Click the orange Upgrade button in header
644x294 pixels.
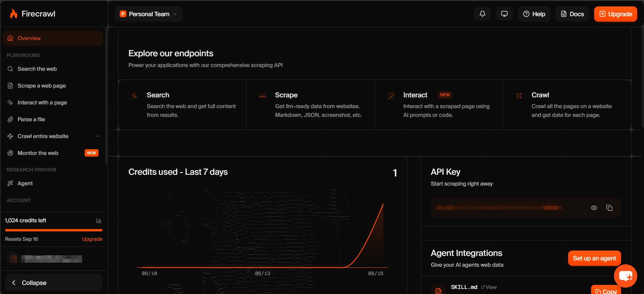point(615,14)
